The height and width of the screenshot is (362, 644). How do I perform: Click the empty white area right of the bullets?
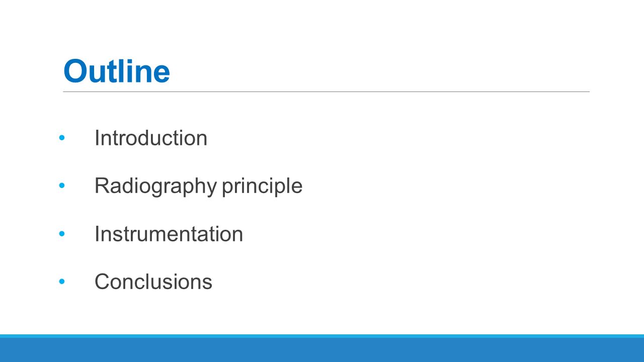pyautogui.click(x=453, y=211)
